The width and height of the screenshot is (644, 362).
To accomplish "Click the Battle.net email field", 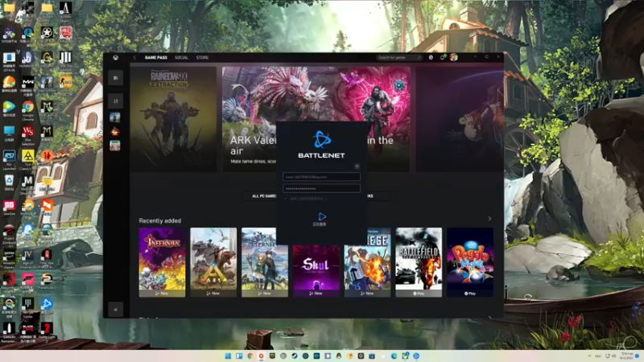I will (x=321, y=177).
